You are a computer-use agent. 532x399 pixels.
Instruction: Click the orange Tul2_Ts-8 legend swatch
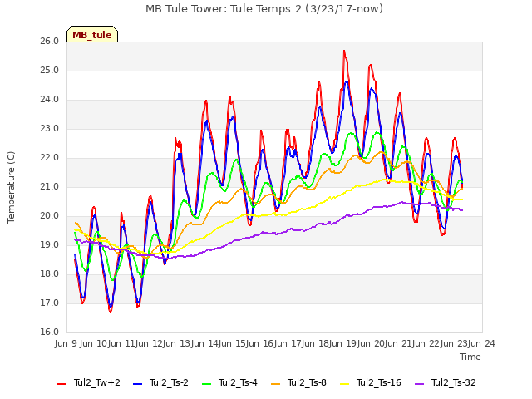click(x=275, y=384)
